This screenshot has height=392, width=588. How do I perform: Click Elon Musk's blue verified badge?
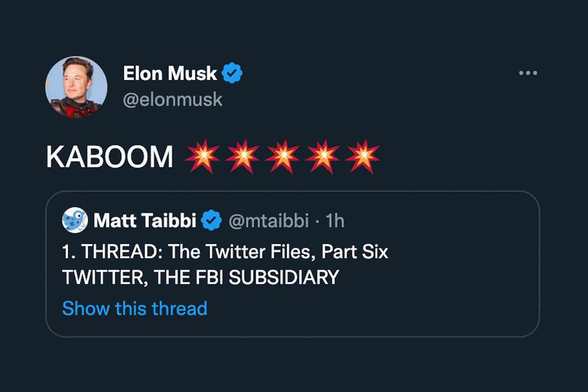[x=232, y=73]
